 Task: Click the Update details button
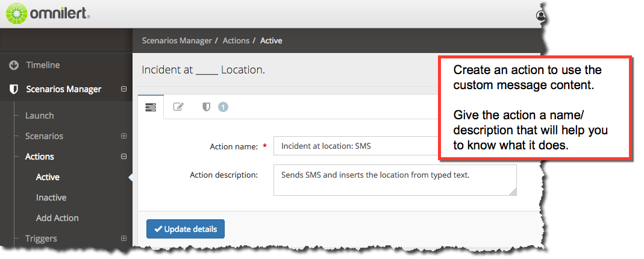point(186,229)
